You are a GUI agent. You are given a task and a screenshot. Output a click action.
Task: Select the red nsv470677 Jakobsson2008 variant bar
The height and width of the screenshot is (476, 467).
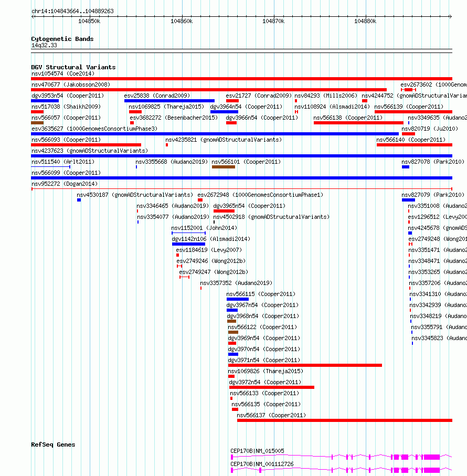[209, 90]
